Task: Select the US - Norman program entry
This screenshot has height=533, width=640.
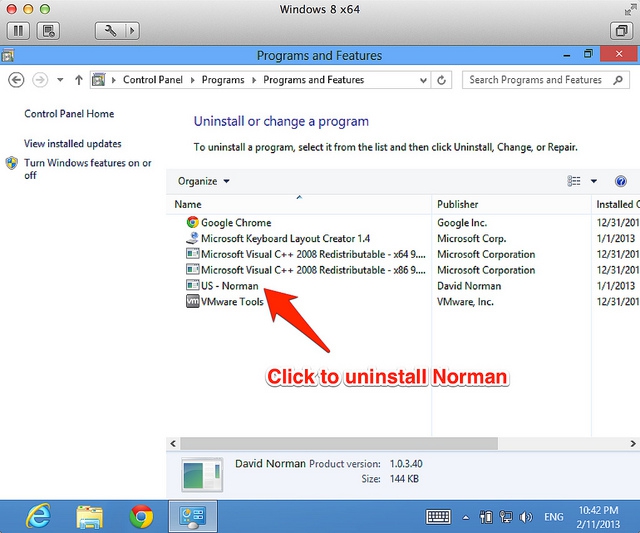Action: click(229, 286)
